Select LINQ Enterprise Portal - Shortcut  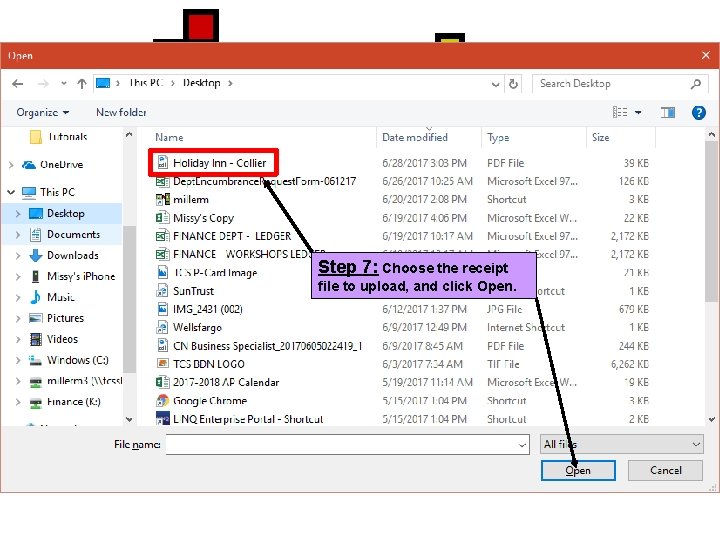pyautogui.click(x=248, y=419)
